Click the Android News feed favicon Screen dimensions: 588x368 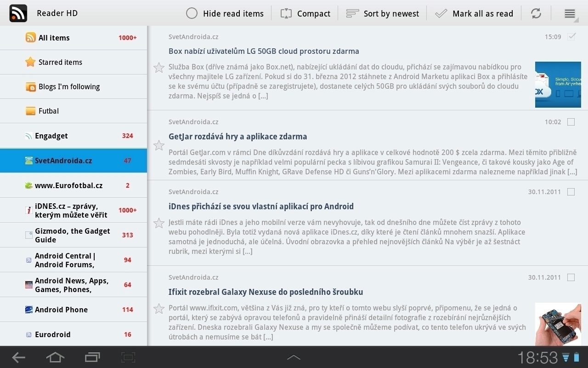click(x=28, y=285)
